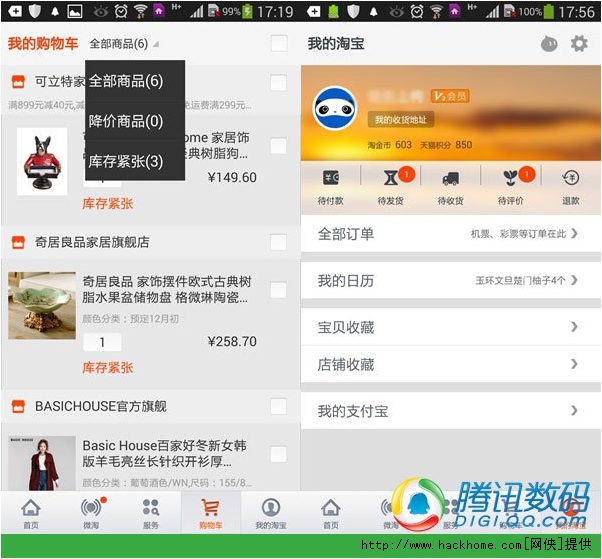Image resolution: width=602 pixels, height=559 pixels.
Task: Tap the Wi-Fi icon in left status bar
Action: point(140,12)
